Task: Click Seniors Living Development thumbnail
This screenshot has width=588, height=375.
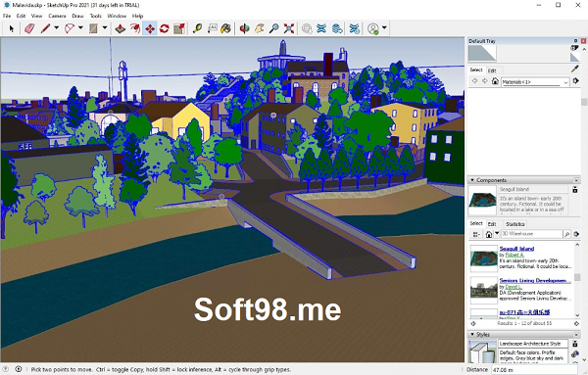Action: point(484,290)
